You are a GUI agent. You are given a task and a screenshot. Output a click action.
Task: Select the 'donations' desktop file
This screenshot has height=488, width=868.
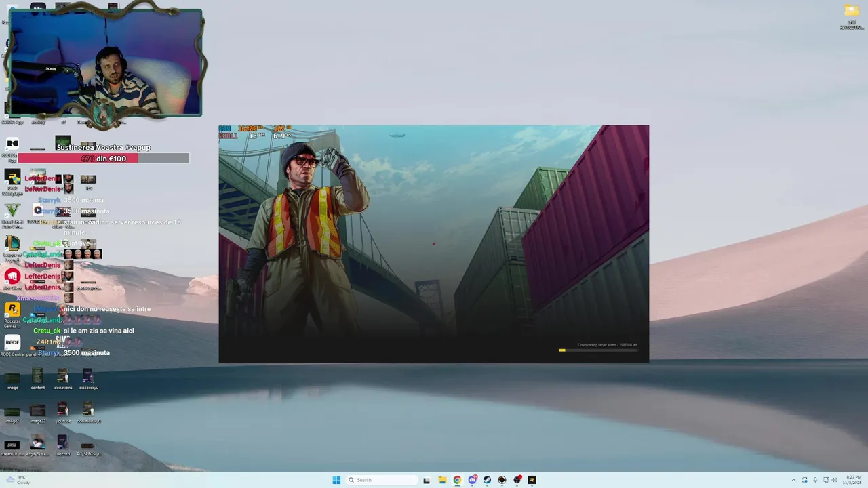coord(62,380)
